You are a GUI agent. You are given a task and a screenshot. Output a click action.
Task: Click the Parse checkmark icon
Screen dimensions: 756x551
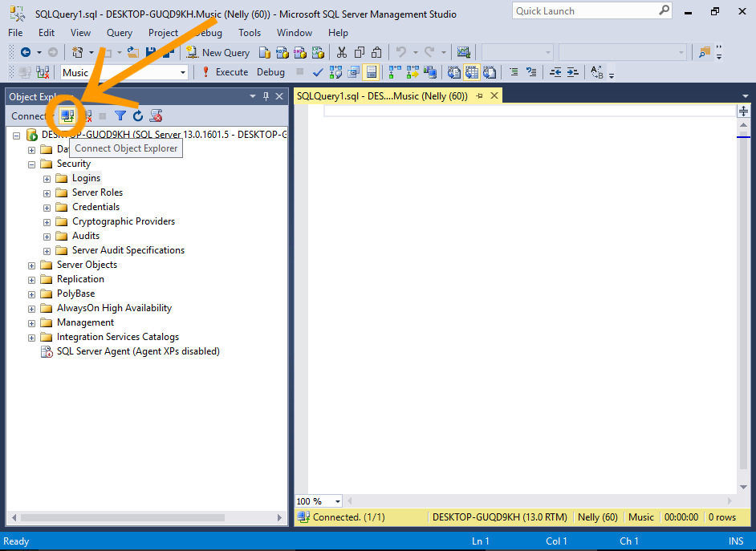coord(318,72)
